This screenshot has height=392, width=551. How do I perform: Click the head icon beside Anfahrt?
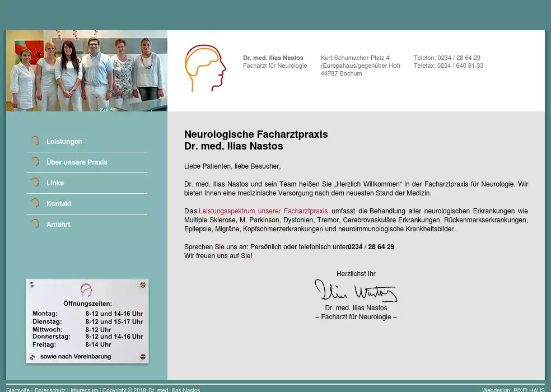pos(35,224)
